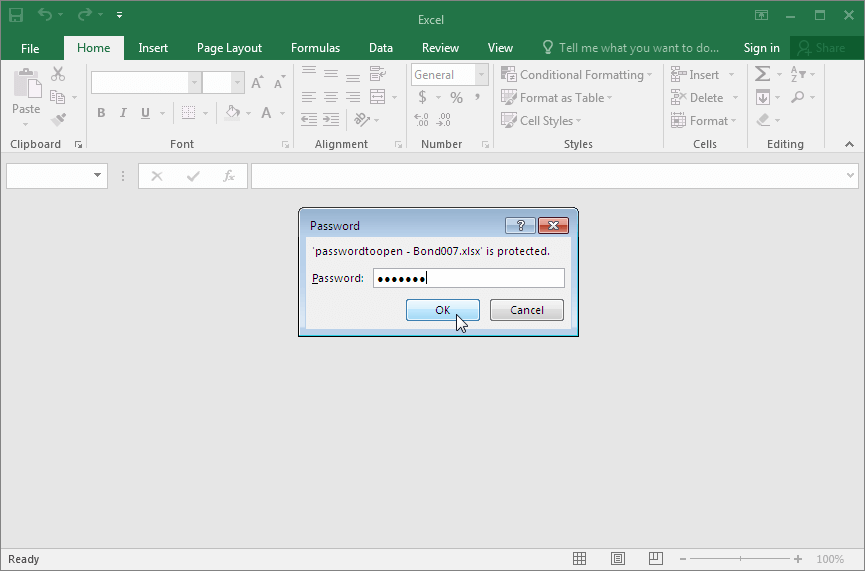Switch to the Review tab

click(440, 48)
